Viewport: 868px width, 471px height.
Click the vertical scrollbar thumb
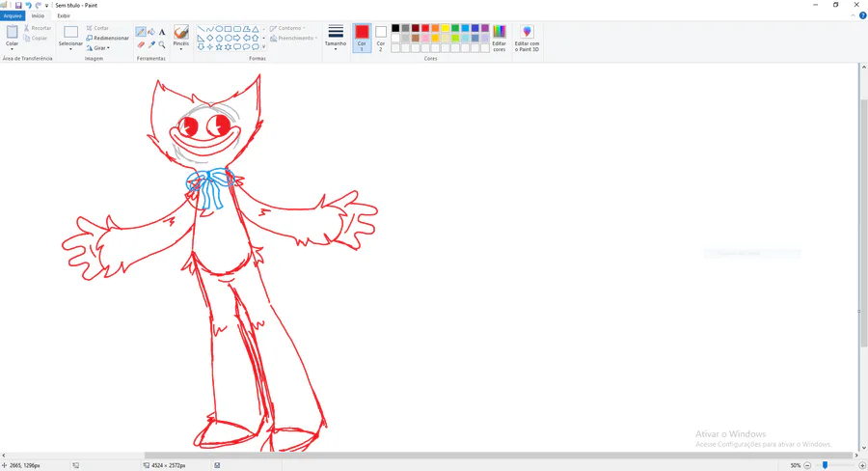coord(863,223)
